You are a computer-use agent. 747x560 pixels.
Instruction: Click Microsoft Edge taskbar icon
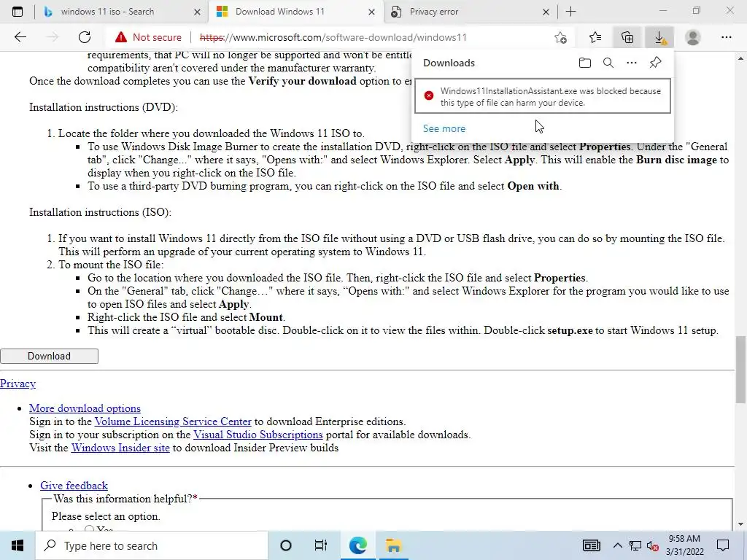point(357,545)
